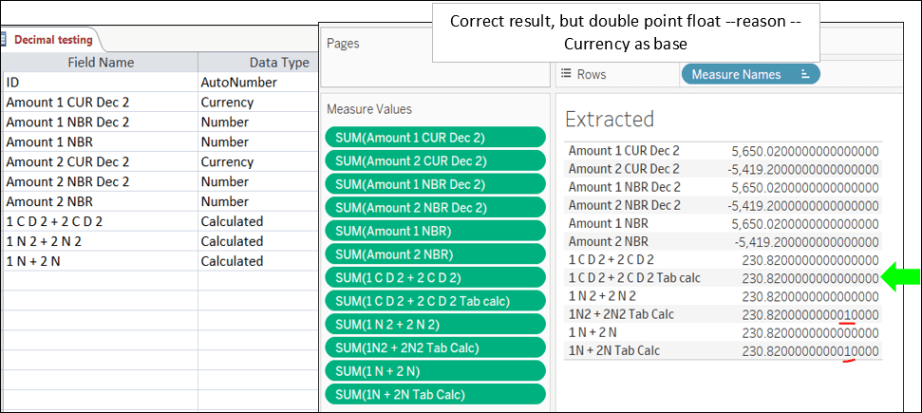Click the Field Name column header

(101, 62)
